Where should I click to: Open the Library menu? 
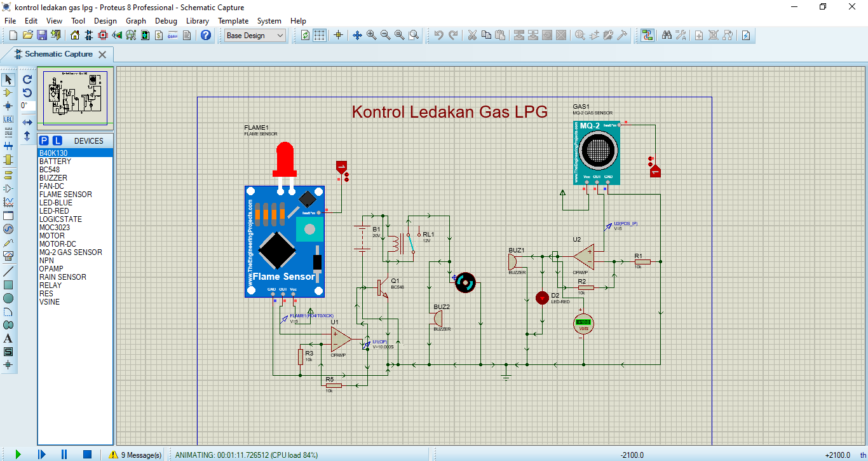[198, 20]
